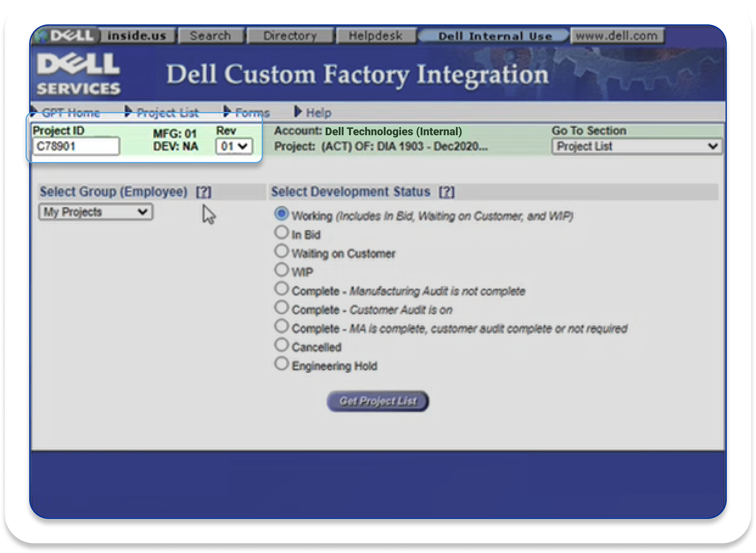
Task: Click the Get Project List button
Action: [x=378, y=401]
